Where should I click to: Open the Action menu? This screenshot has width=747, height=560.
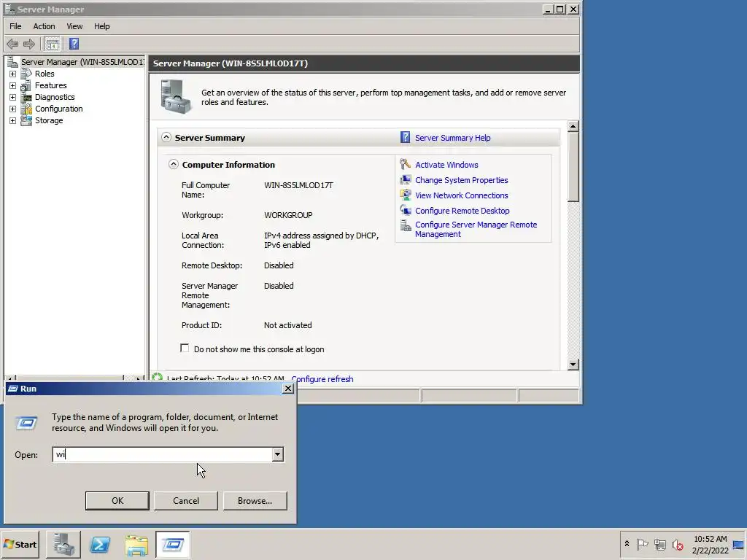(x=44, y=26)
